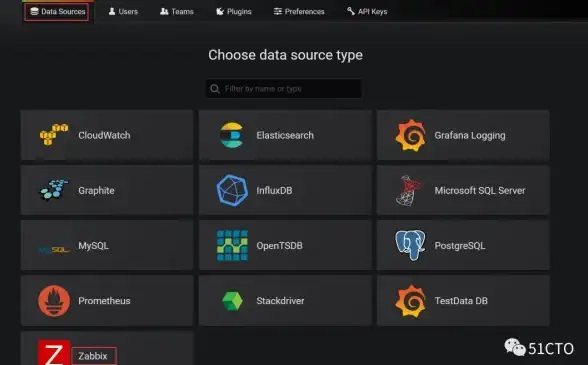Pick PostgreSQL data source label

click(x=460, y=246)
